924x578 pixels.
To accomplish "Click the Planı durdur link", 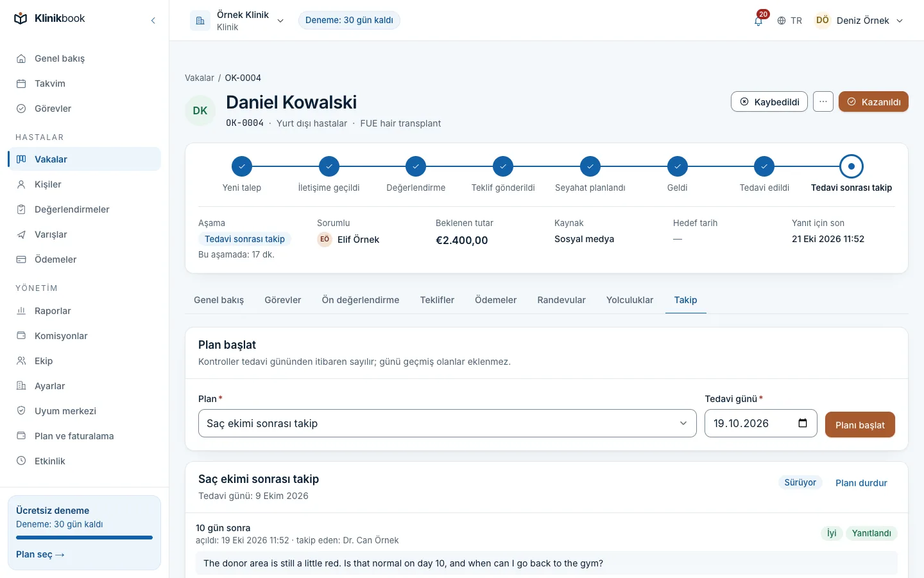I will click(861, 483).
